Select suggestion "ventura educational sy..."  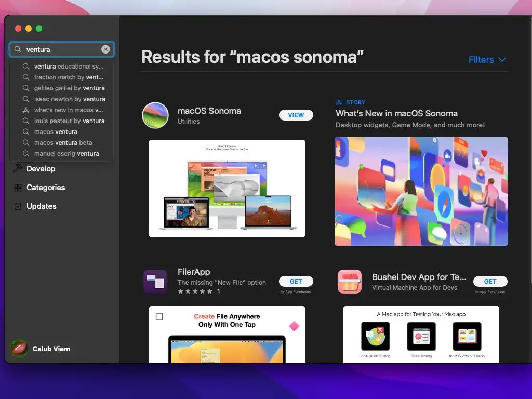(63, 66)
